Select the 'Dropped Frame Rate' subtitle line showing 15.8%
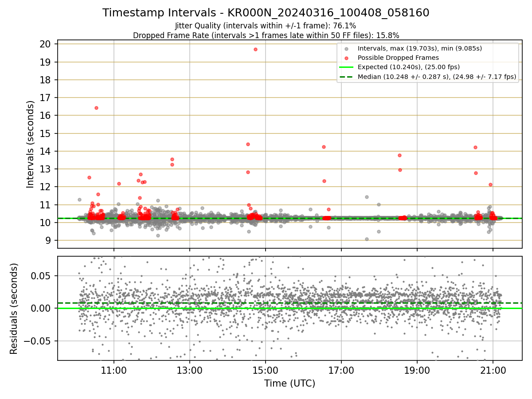532x399 pixels. 266,35
